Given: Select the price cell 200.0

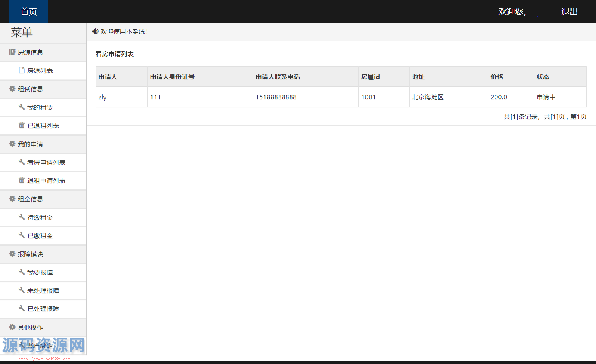Looking at the screenshot, I should coord(511,97).
